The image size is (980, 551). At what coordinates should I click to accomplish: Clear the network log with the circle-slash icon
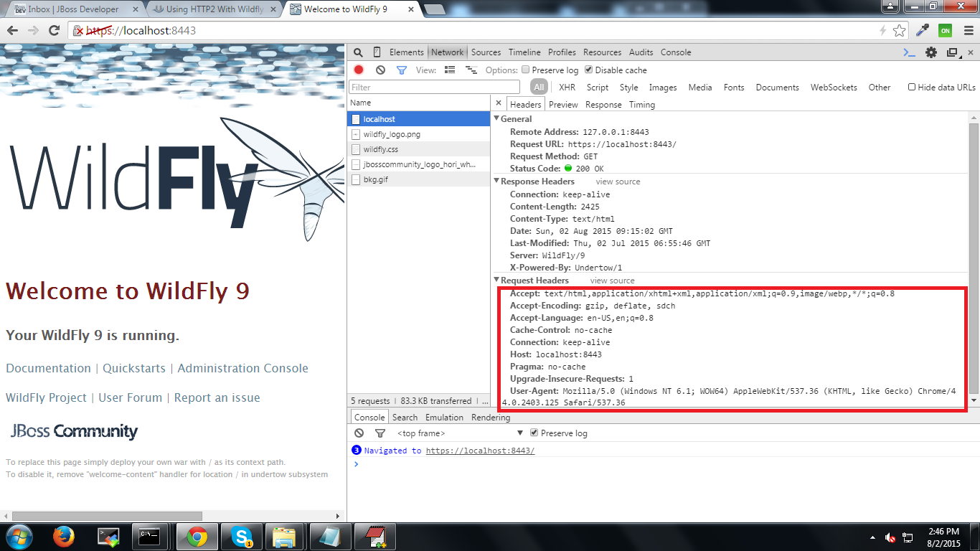[380, 70]
